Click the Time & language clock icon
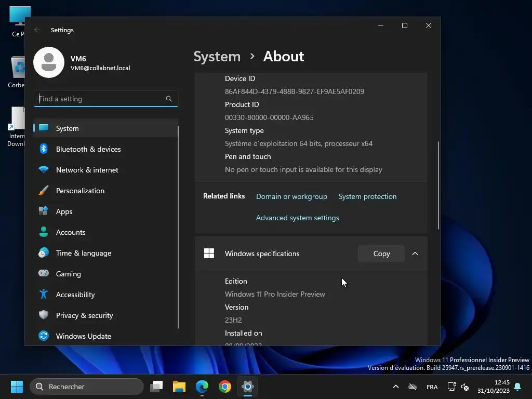Screen dimensions: 532x399 44,253
